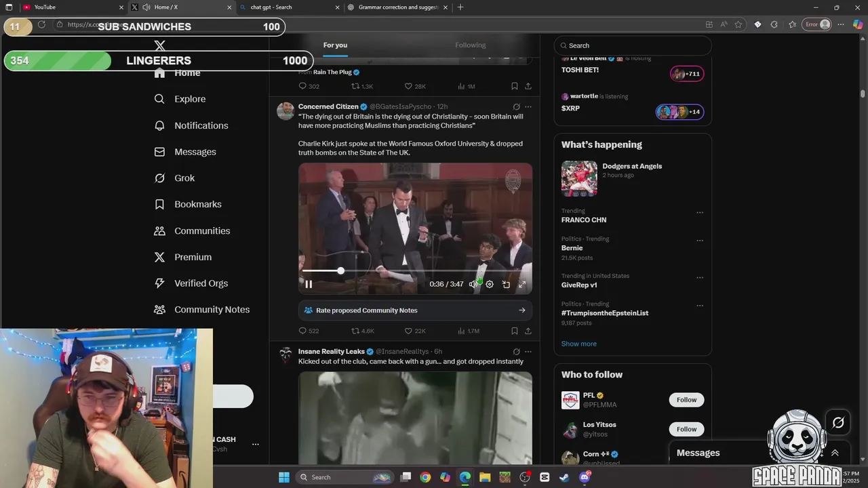
Task: Open the Concerned Citizen profile name
Action: [328, 106]
